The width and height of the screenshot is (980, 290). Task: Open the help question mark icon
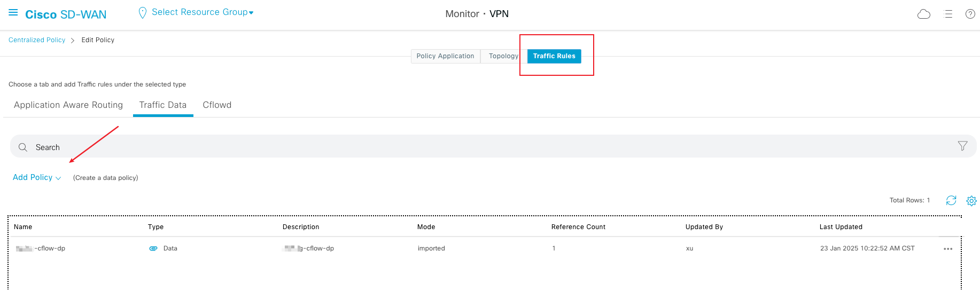click(x=970, y=14)
